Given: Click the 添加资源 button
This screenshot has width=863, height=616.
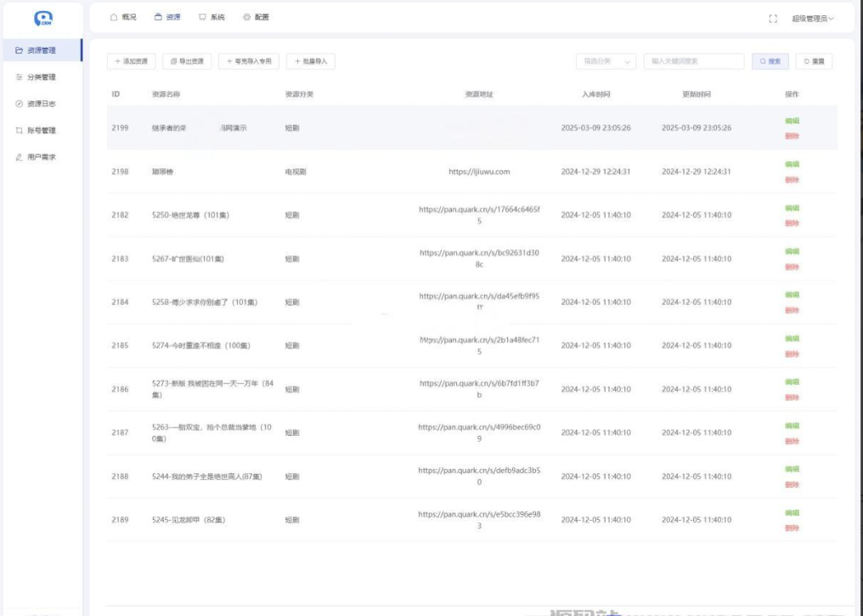Looking at the screenshot, I should tap(131, 61).
